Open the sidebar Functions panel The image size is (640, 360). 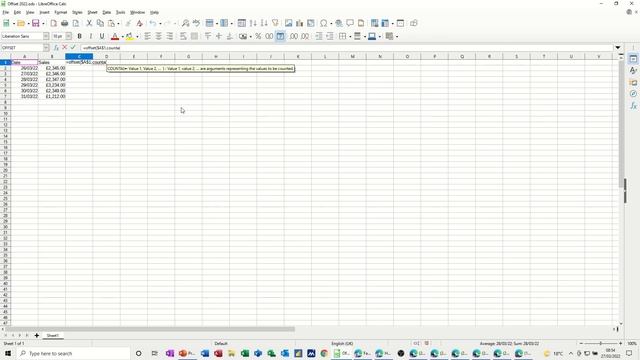point(633,106)
